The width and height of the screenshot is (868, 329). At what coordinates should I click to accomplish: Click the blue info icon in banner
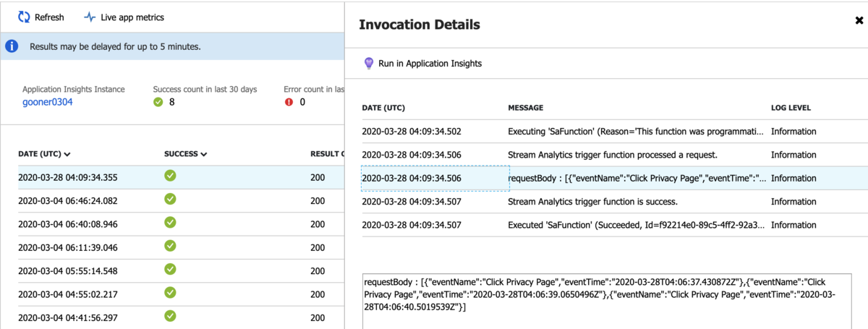(12, 46)
